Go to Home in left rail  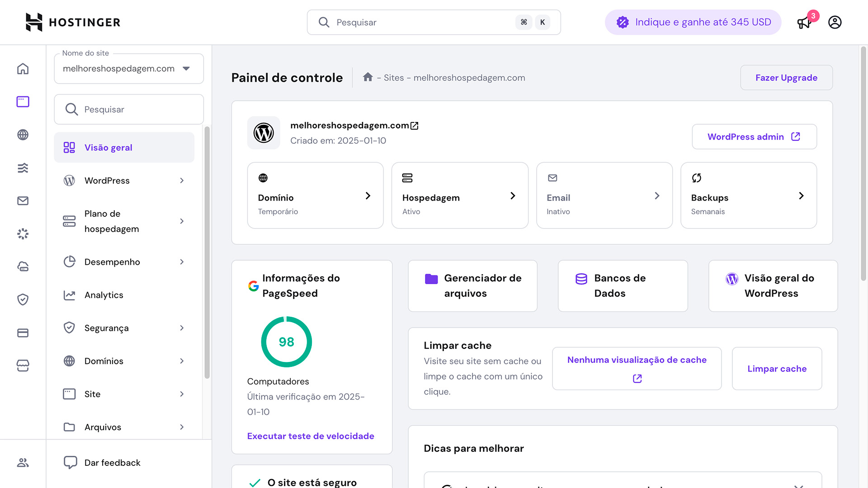[x=23, y=69]
